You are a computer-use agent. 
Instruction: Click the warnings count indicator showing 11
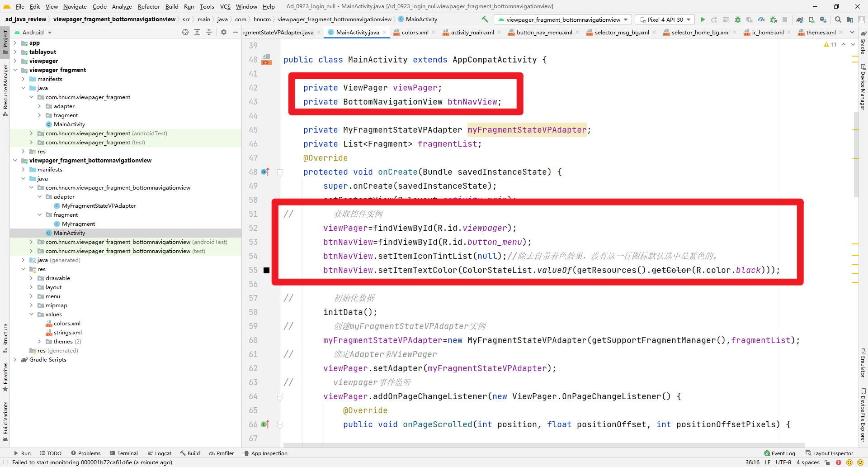pos(830,44)
